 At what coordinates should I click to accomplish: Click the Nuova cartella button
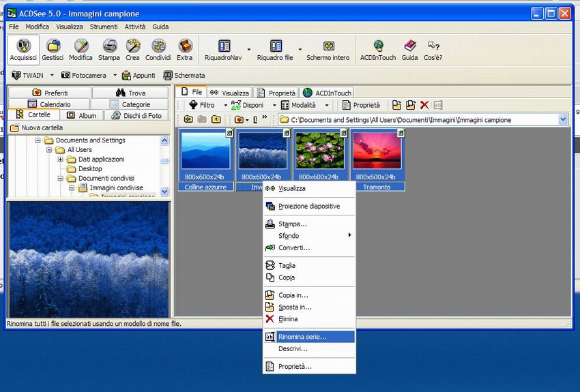click(x=37, y=128)
